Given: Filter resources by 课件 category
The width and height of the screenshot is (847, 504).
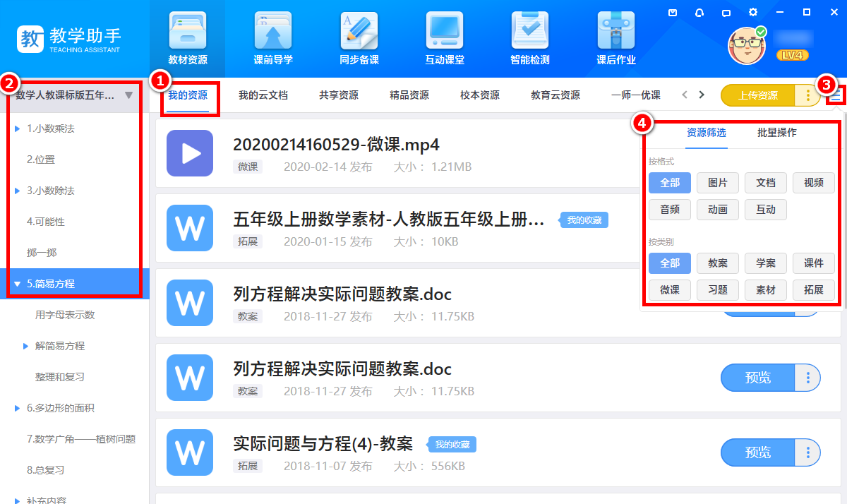Looking at the screenshot, I should 813,263.
